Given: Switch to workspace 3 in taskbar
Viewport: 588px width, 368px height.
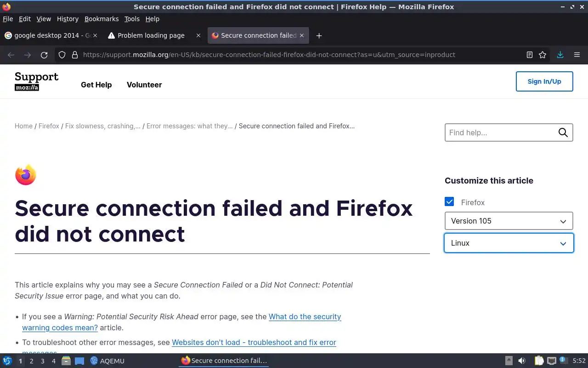Looking at the screenshot, I should coord(43,361).
